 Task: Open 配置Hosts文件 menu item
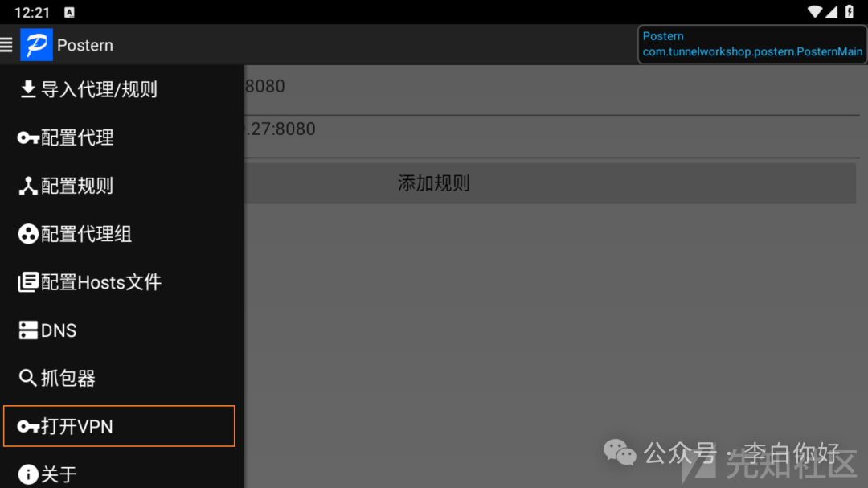(122, 282)
